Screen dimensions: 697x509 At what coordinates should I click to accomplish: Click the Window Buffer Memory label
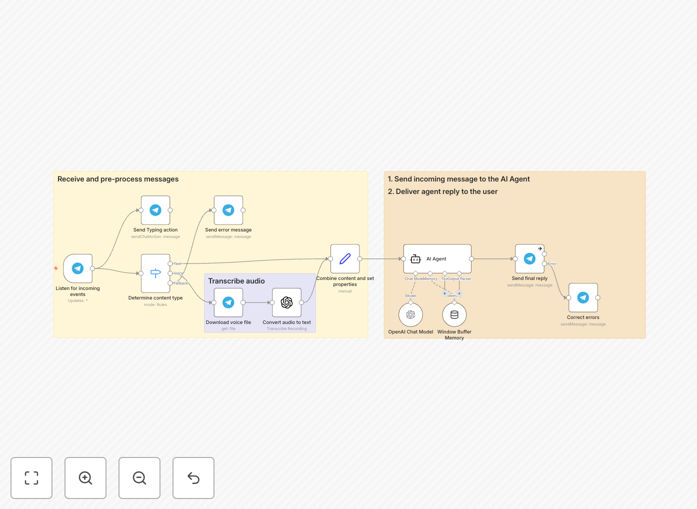454,335
